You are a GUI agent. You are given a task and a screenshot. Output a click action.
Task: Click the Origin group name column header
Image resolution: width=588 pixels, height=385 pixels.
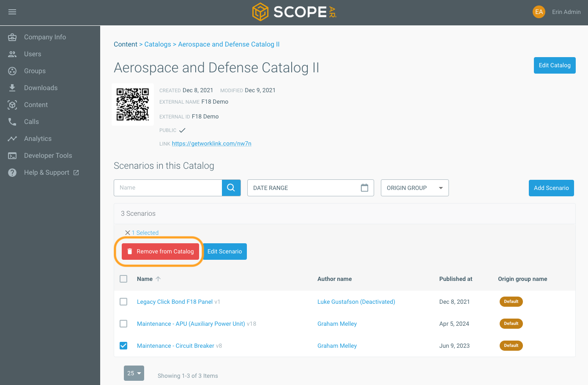click(522, 279)
